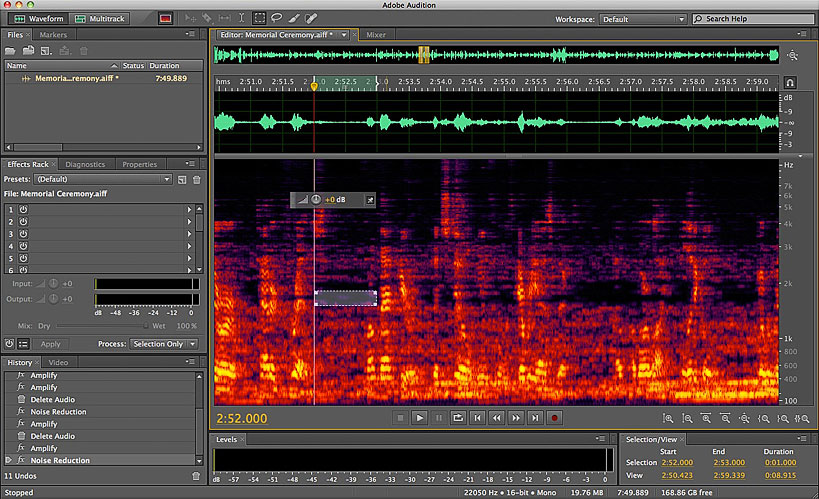Click the HUD volume knob showing +0 dB
Image resolution: width=819 pixels, height=499 pixels.
coord(316,200)
